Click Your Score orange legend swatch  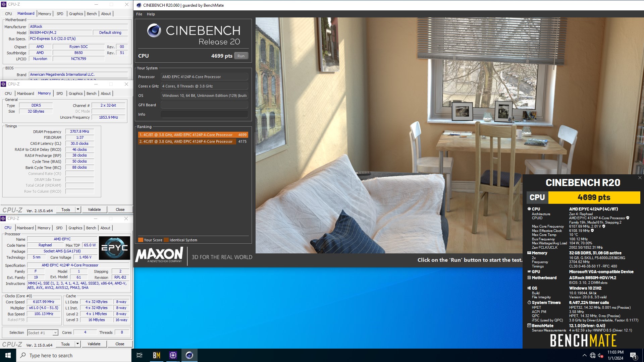tap(141, 240)
